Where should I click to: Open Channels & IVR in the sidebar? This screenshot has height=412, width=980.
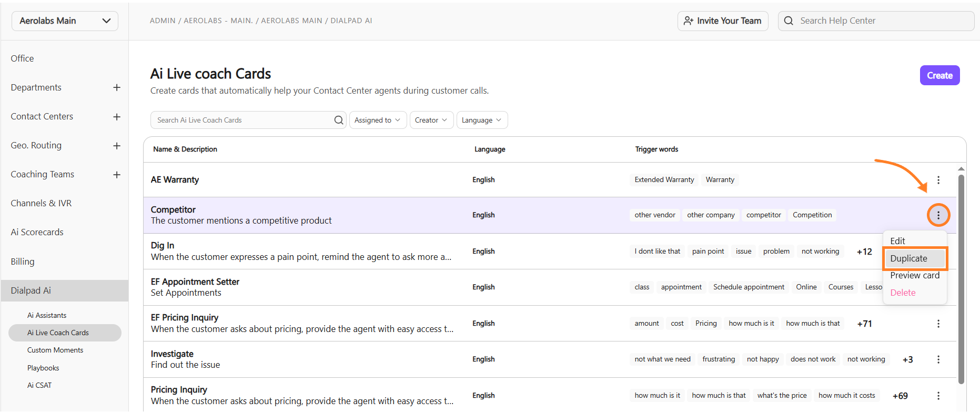[x=41, y=203]
